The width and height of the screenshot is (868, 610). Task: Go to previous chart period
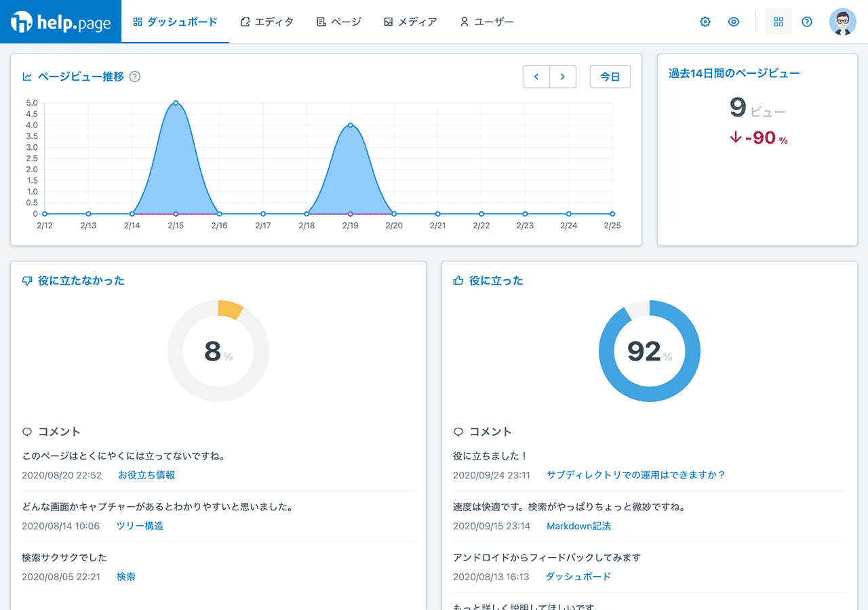[x=536, y=77]
